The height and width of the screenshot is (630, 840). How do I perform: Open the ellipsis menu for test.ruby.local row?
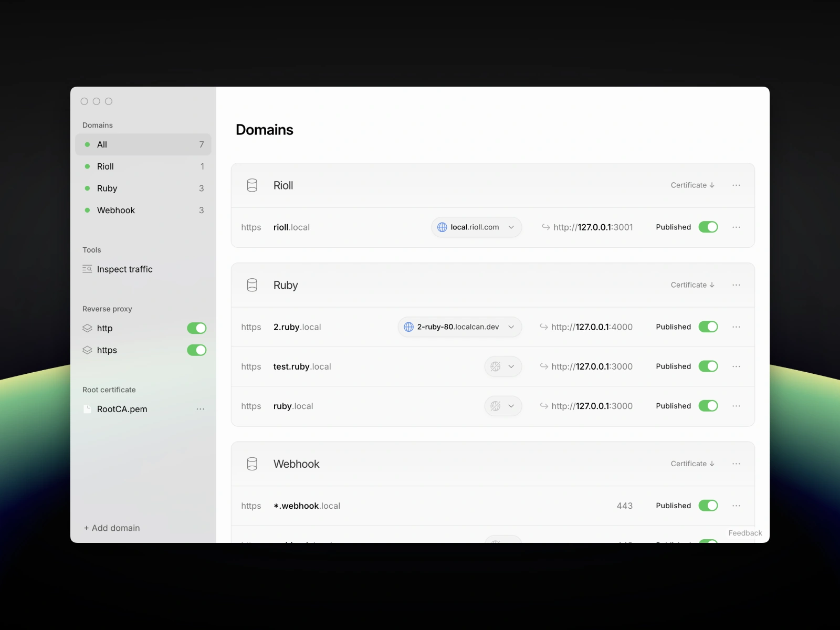point(736,366)
